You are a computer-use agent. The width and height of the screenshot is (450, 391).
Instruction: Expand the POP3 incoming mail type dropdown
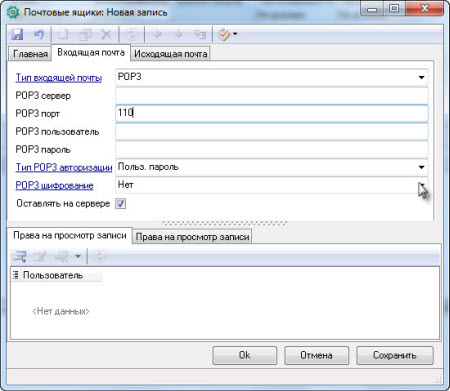421,77
